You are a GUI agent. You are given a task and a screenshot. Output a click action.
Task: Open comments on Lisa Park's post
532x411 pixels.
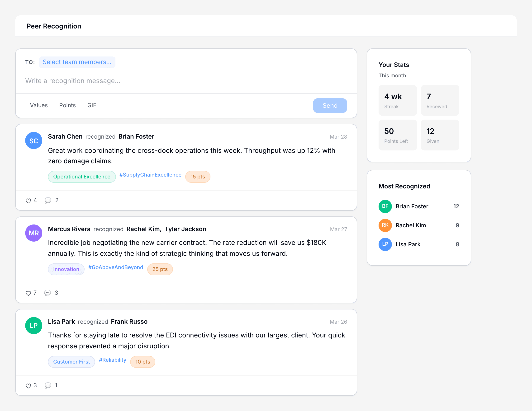48,386
